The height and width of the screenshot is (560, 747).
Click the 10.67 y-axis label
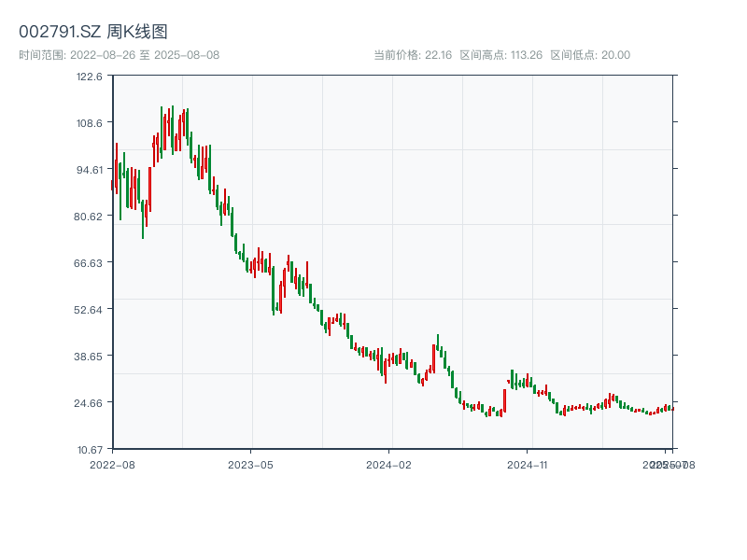89,449
